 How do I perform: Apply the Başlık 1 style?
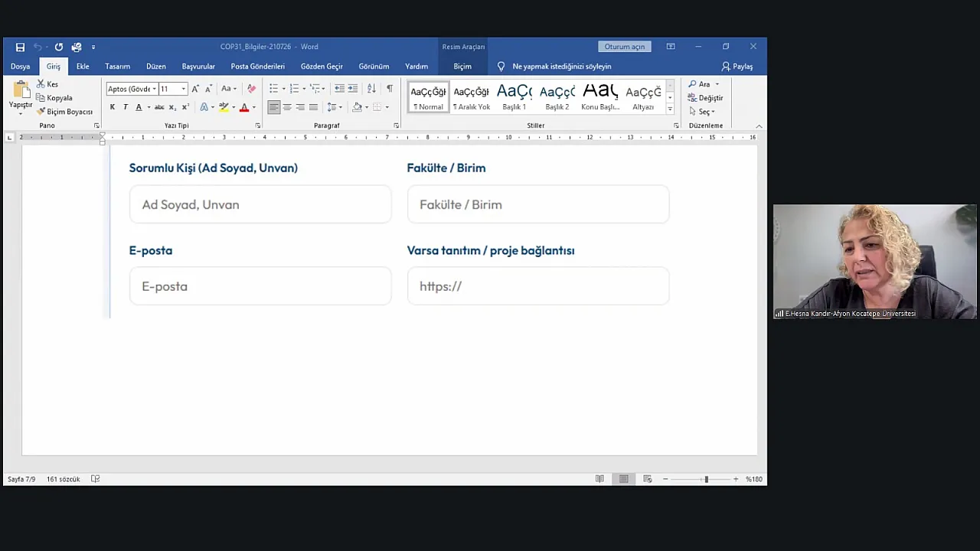coord(514,97)
